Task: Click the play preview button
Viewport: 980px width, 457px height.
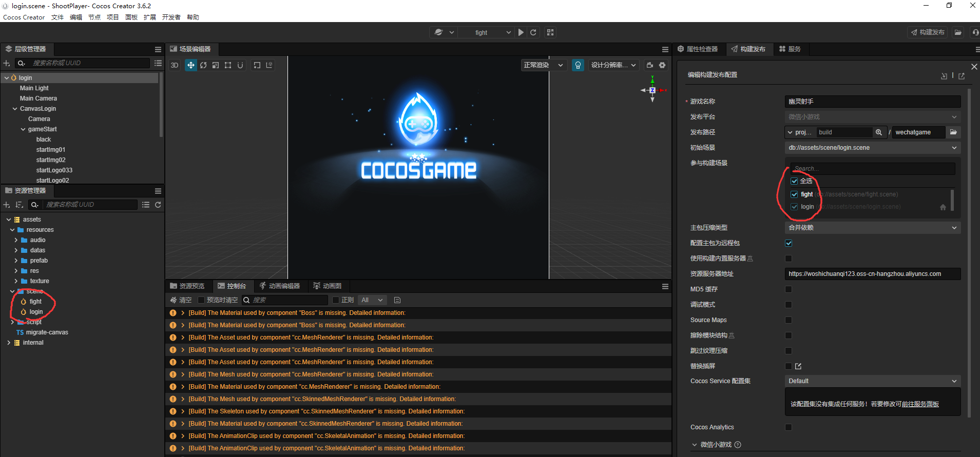Action: 521,32
